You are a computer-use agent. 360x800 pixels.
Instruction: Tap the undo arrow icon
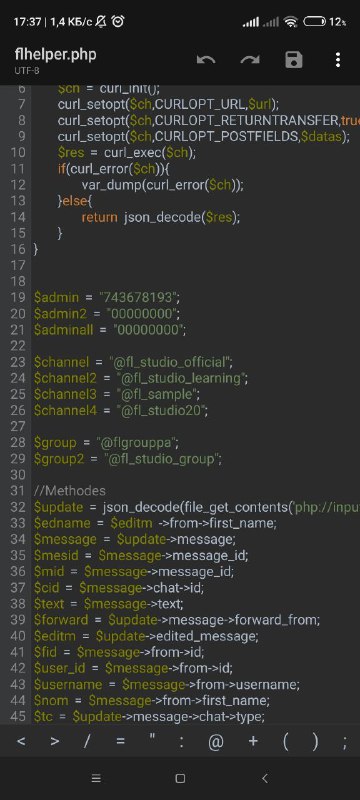[206, 60]
